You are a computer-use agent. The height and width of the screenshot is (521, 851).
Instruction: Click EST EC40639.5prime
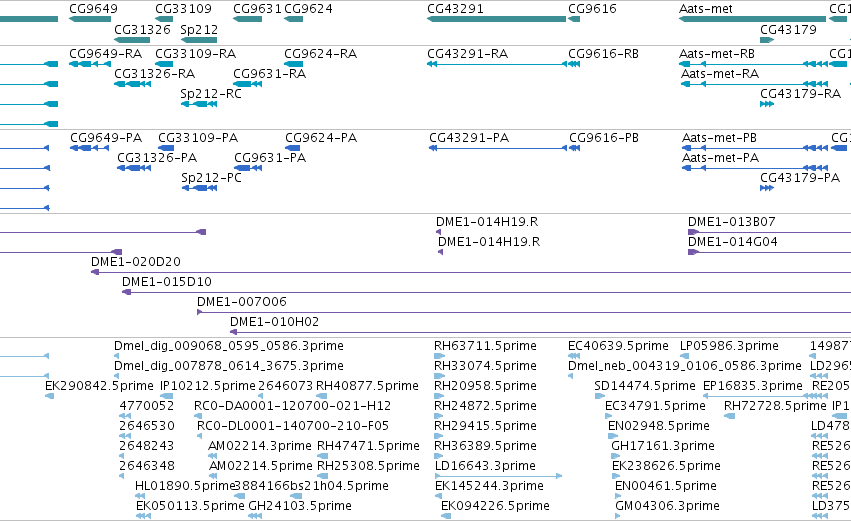[x=618, y=346]
